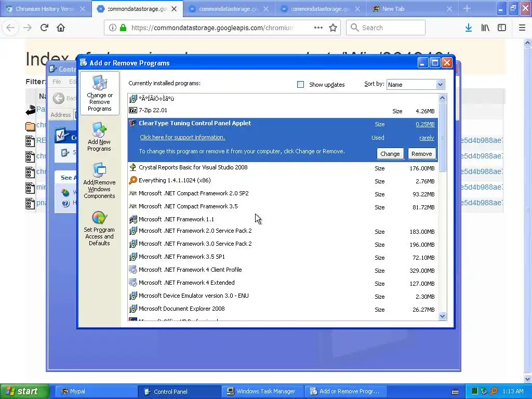Image resolution: width=532 pixels, height=399 pixels.
Task: Open Add New Programs section
Action: click(99, 137)
